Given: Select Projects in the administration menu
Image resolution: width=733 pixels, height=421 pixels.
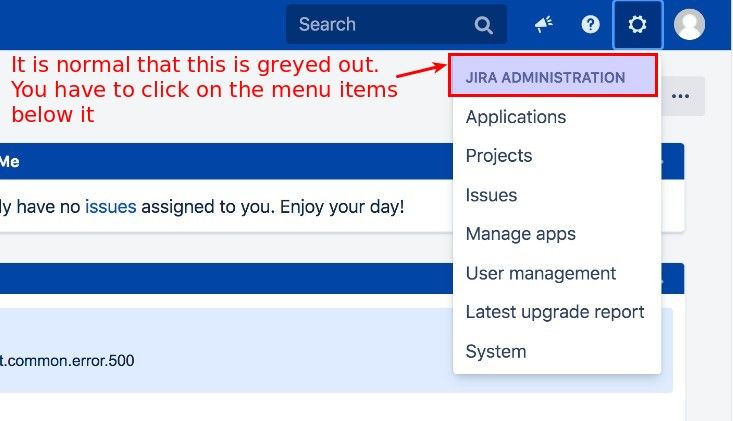Looking at the screenshot, I should pyautogui.click(x=557, y=156).
